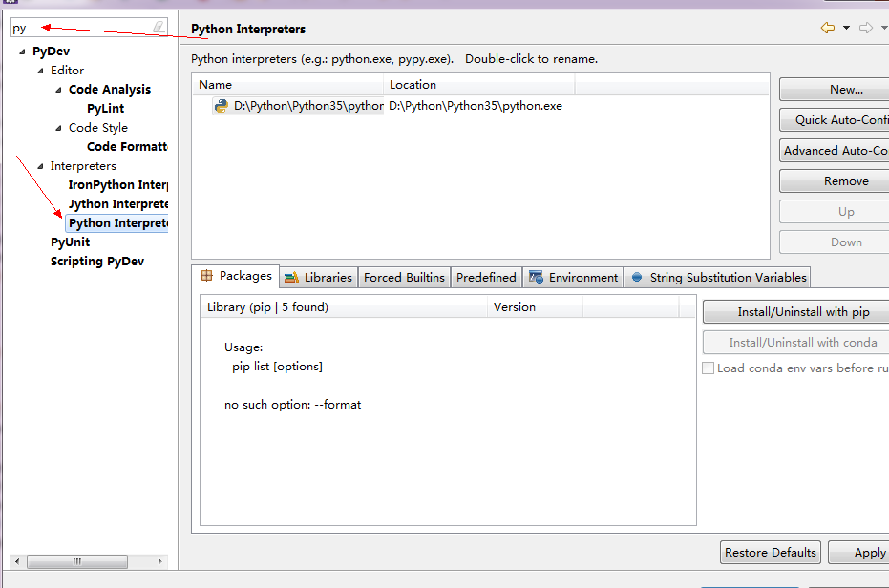Click the Version column header
The image size is (889, 588).
click(x=535, y=307)
